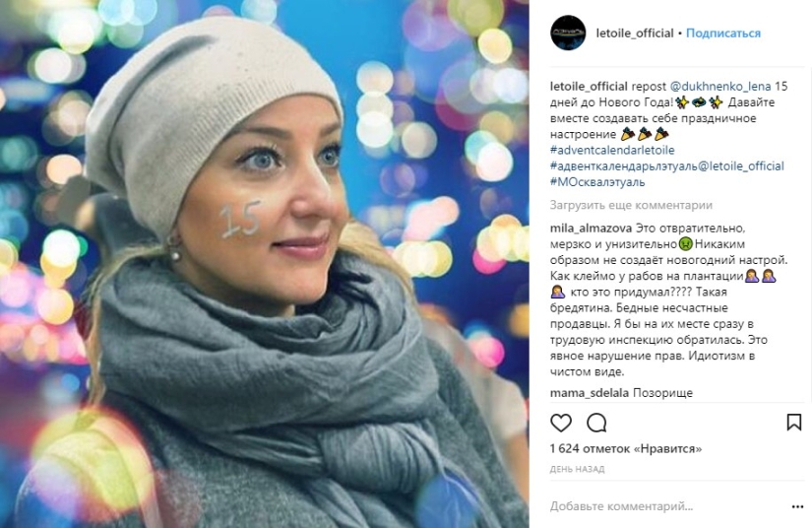Open the letoile_official username in the caption
This screenshot has width=812, height=528.
coord(589,87)
